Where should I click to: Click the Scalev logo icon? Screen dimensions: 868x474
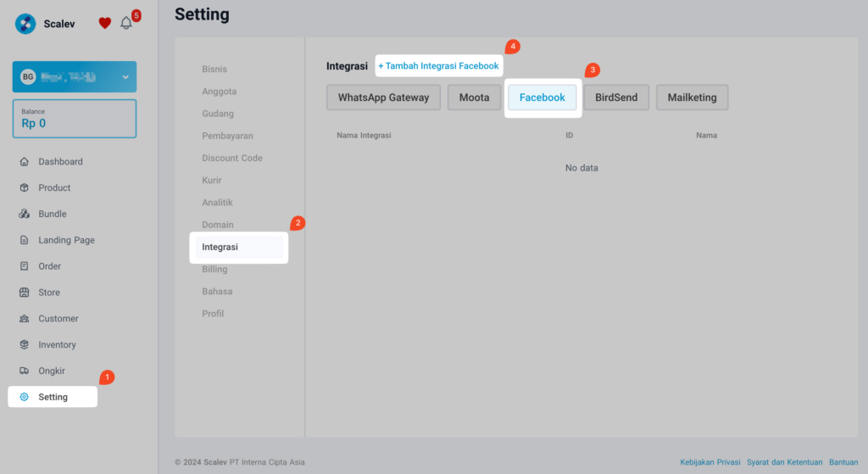click(25, 24)
